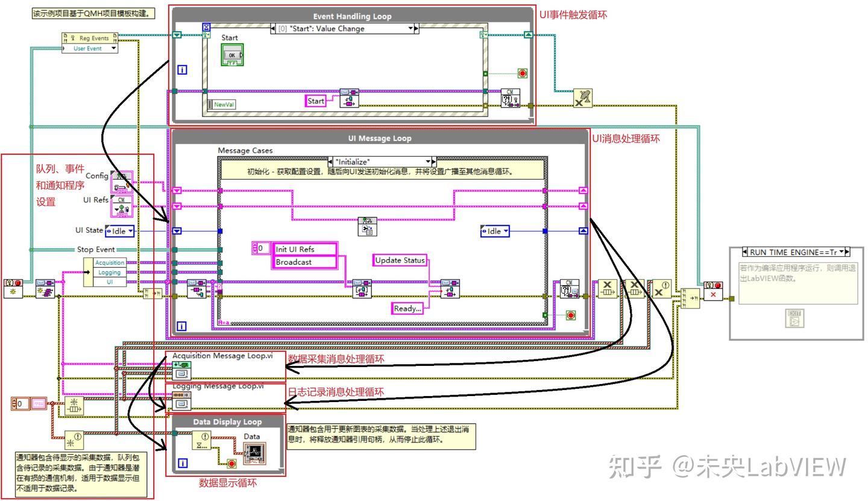
Task: Select the UI Refs control icon
Action: [x=122, y=207]
